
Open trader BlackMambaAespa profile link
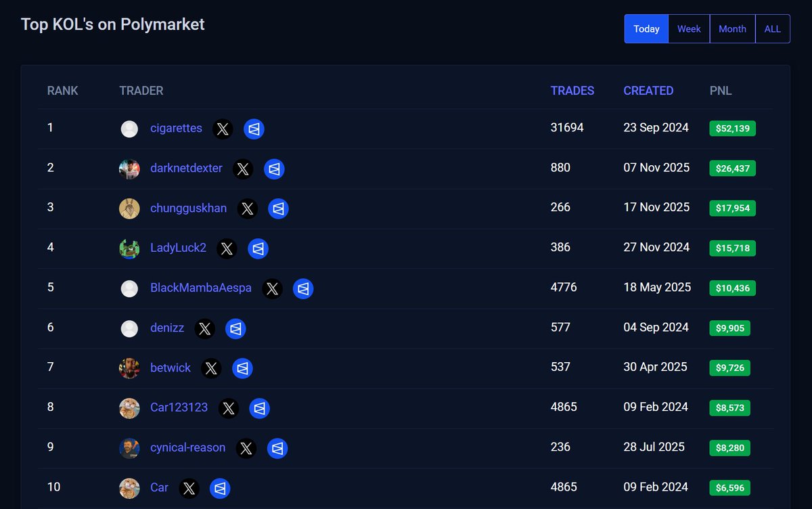pyautogui.click(x=201, y=288)
